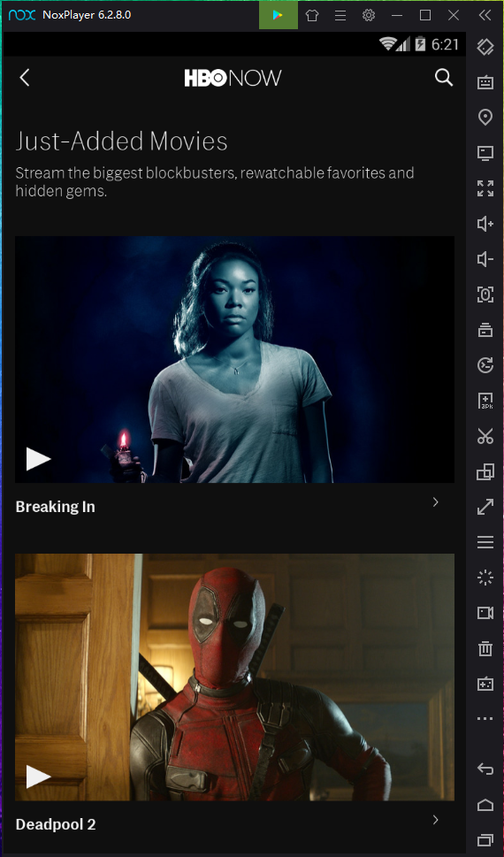Go back with the header arrow
Screen dimensions: 504x857
coord(25,78)
